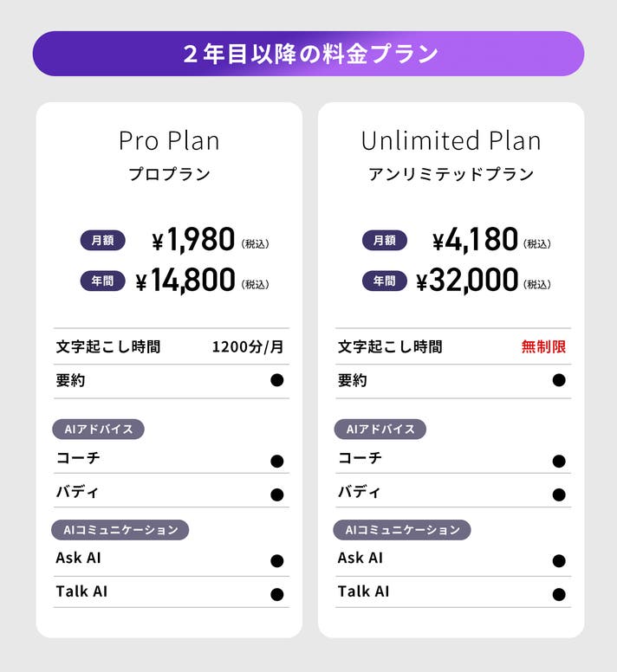Click the ¥14,800 yearly price
This screenshot has width=617, height=672.
[185, 281]
